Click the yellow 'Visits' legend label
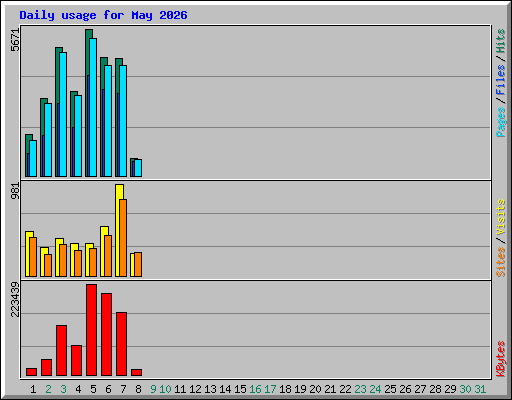This screenshot has height=400, width=512. [x=501, y=217]
